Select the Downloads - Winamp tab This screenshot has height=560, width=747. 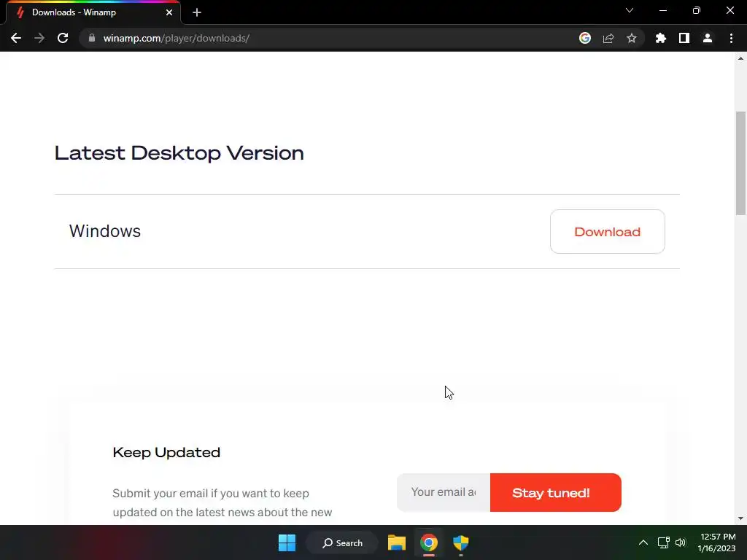point(93,13)
